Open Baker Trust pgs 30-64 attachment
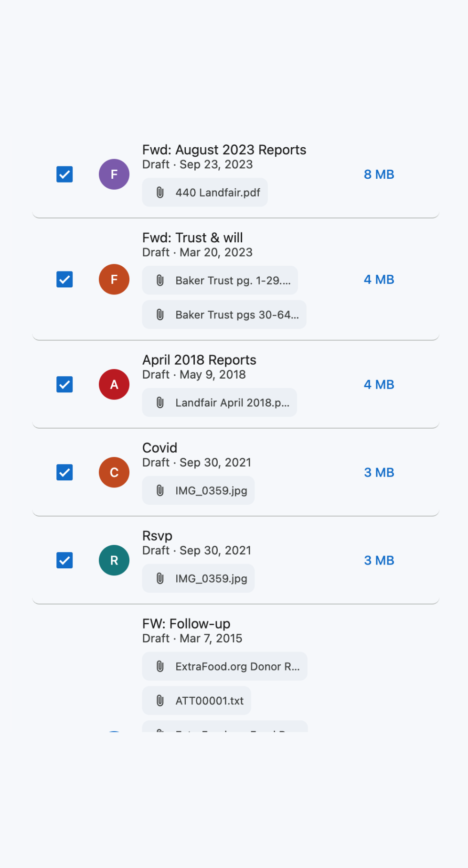 [x=224, y=315]
